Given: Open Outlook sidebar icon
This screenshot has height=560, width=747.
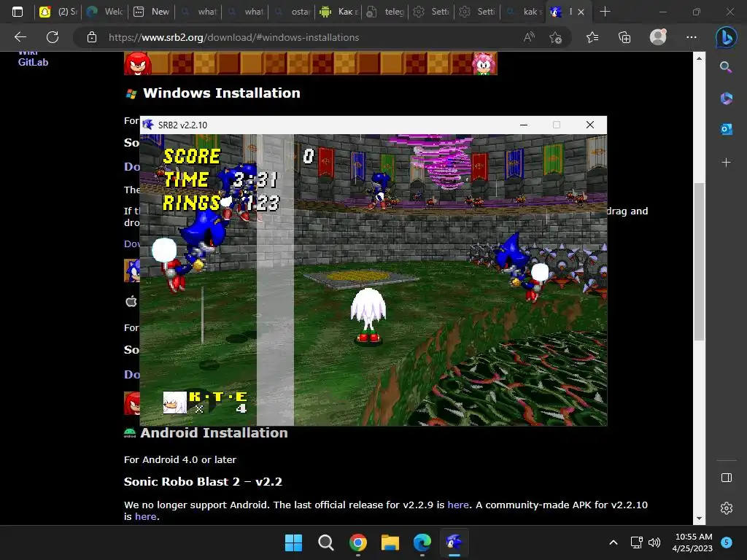Looking at the screenshot, I should (726, 129).
